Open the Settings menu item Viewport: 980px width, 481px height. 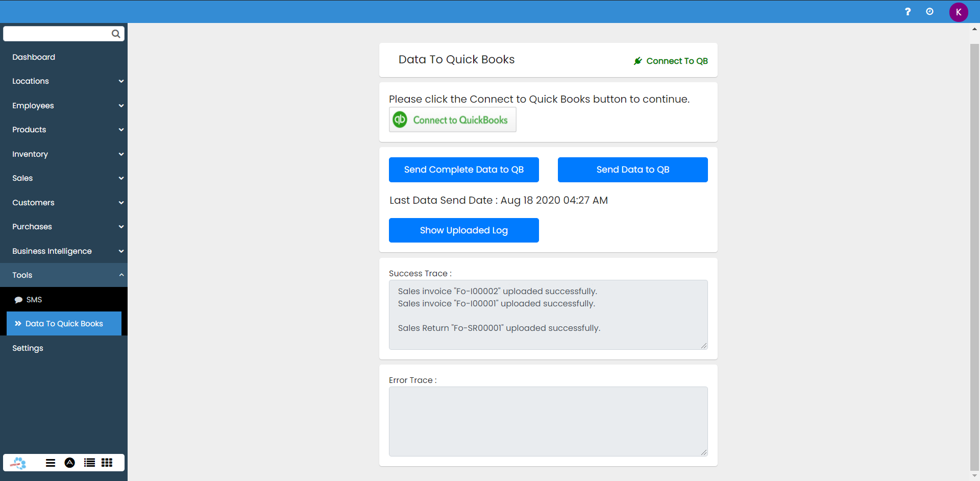28,348
